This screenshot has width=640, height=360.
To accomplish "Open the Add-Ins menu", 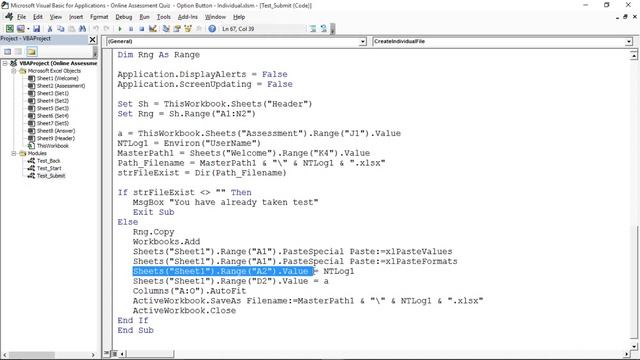I will point(187,17).
